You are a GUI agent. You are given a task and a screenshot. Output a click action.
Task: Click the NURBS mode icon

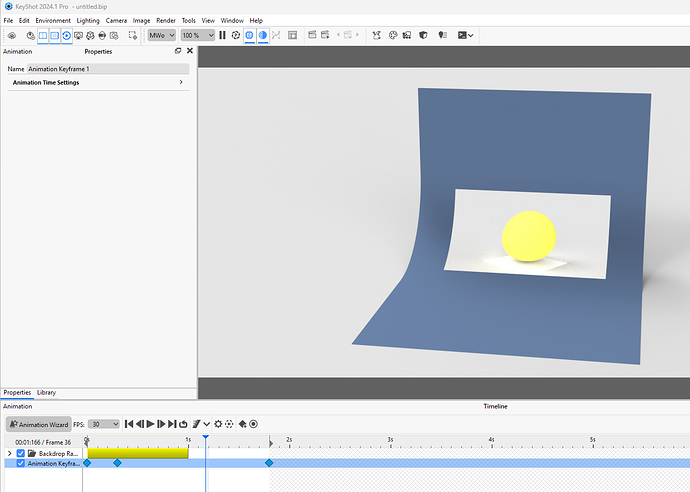click(276, 35)
